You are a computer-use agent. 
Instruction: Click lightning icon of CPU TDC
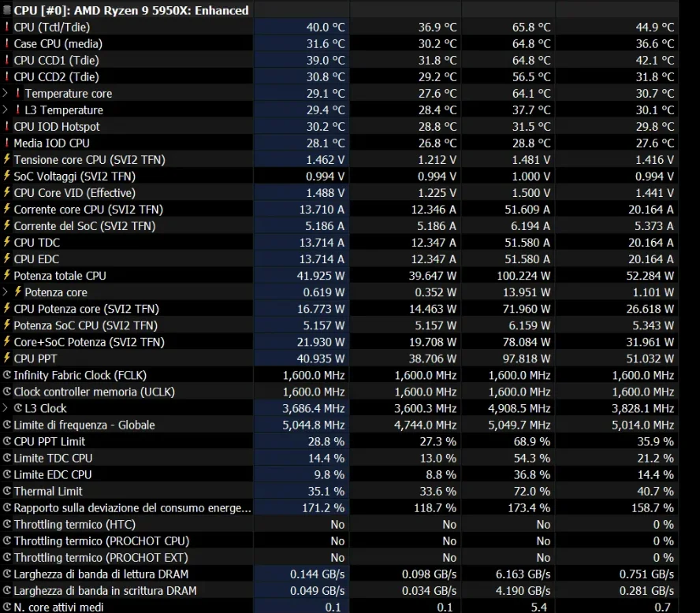click(x=6, y=242)
